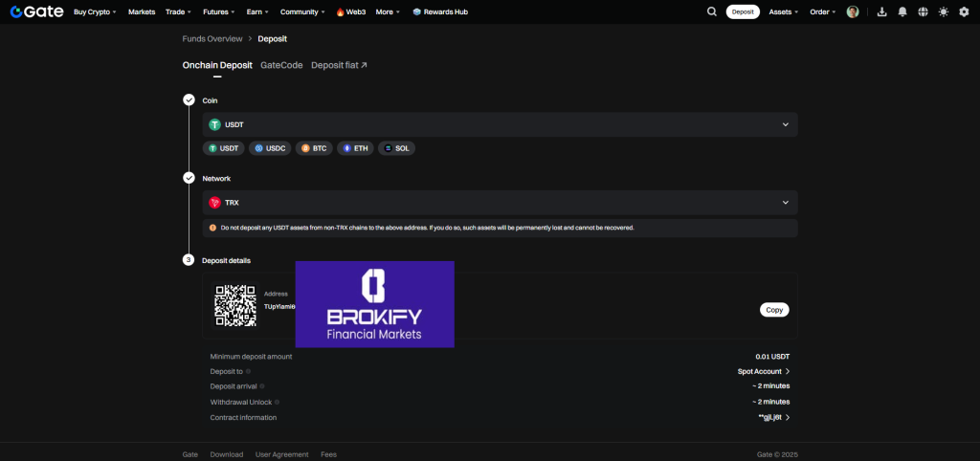The image size is (980, 461).
Task: Open the settings gear icon
Action: (964, 11)
